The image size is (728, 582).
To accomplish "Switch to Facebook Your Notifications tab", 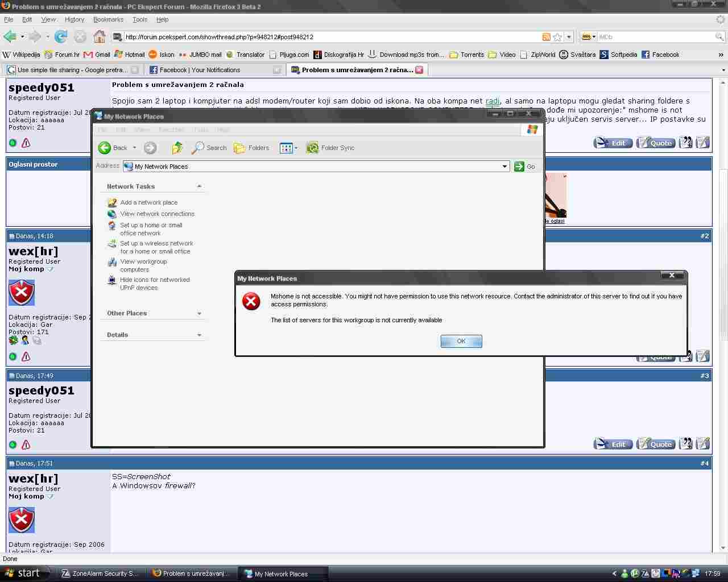I will tap(199, 70).
